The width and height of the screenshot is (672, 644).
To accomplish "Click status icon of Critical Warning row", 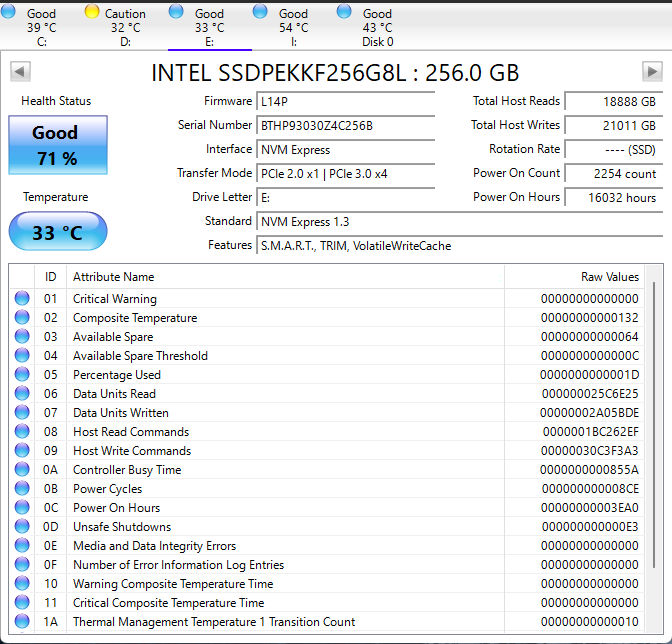I will (x=22, y=298).
